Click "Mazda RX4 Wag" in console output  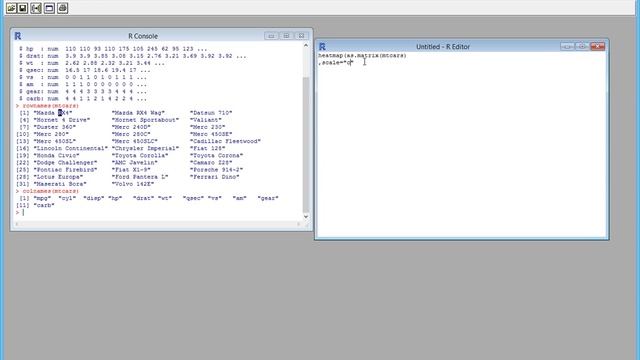[138, 113]
